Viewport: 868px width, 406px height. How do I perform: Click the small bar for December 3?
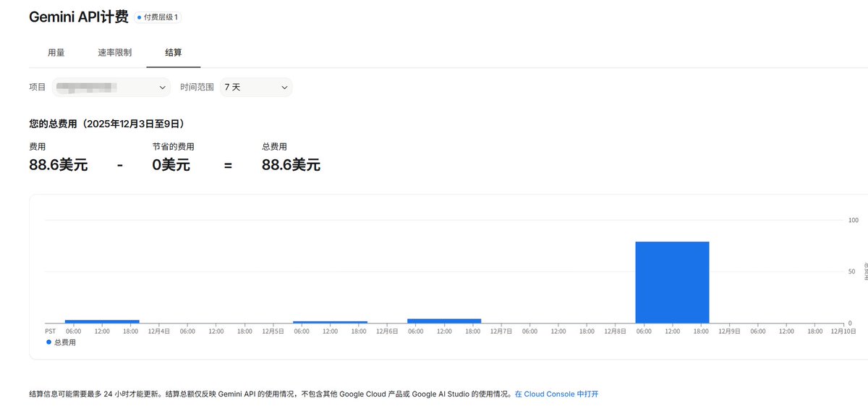pyautogui.click(x=102, y=321)
